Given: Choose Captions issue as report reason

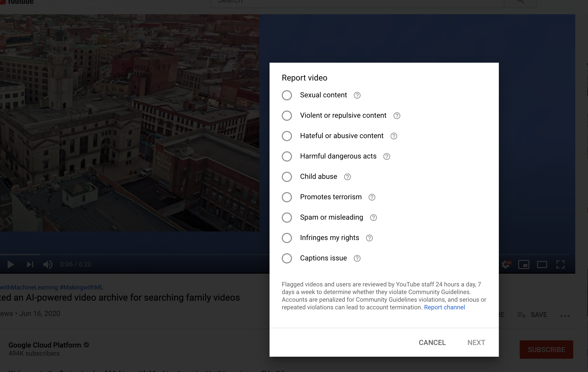Looking at the screenshot, I should pos(287,258).
